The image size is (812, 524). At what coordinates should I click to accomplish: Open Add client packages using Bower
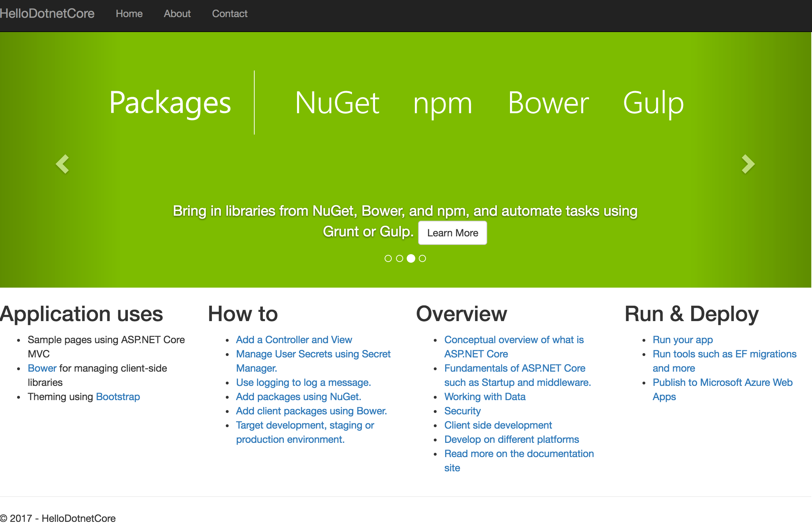point(312,411)
